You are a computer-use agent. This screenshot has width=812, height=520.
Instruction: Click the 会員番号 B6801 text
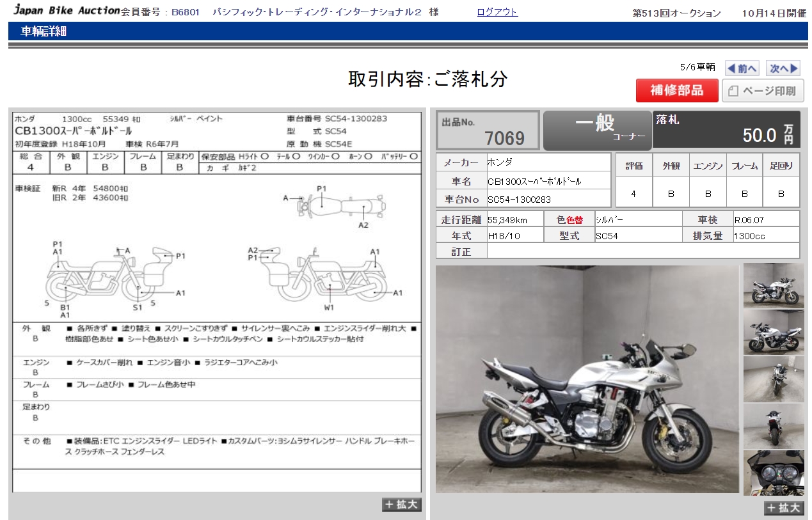161,12
